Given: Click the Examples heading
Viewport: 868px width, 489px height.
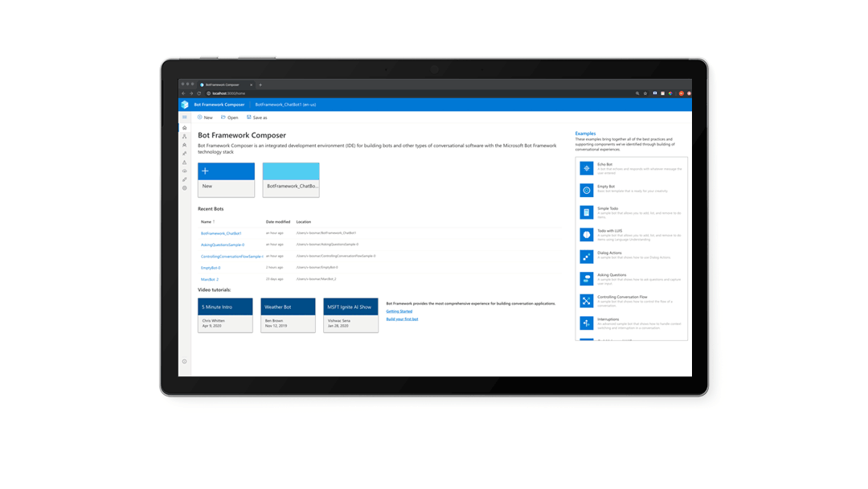Looking at the screenshot, I should (585, 134).
